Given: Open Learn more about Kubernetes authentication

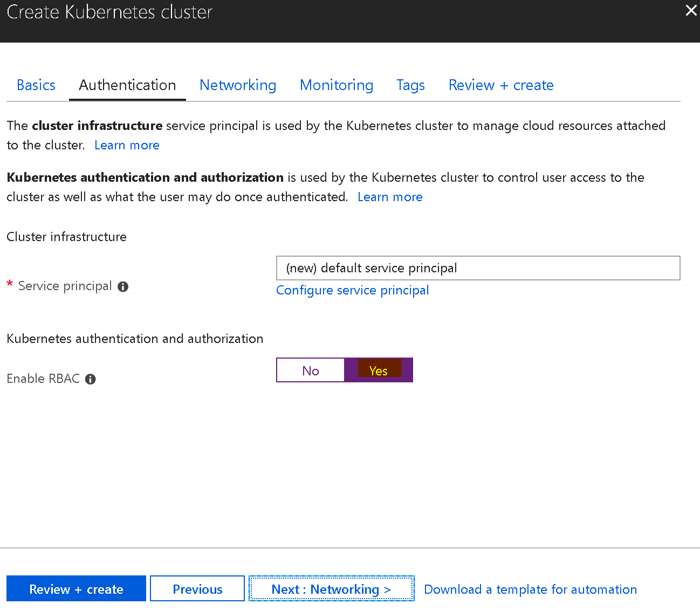Looking at the screenshot, I should coord(390,197).
